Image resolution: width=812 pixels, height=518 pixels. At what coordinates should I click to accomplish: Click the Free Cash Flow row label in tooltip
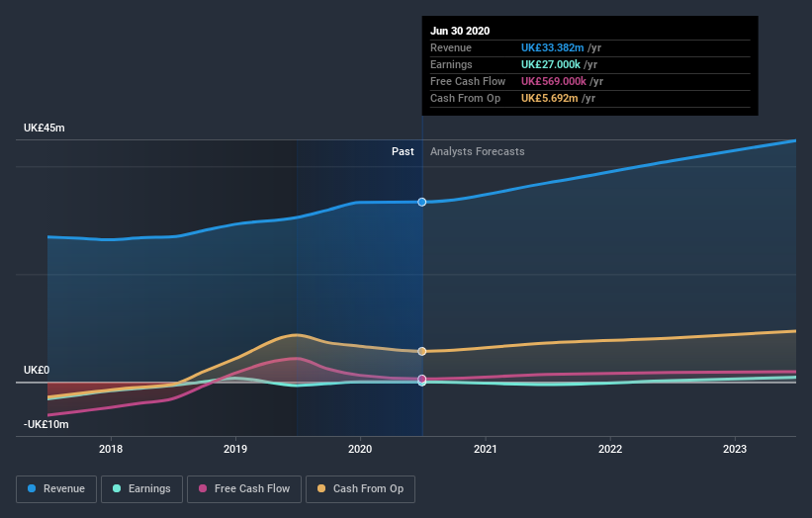tap(468, 81)
